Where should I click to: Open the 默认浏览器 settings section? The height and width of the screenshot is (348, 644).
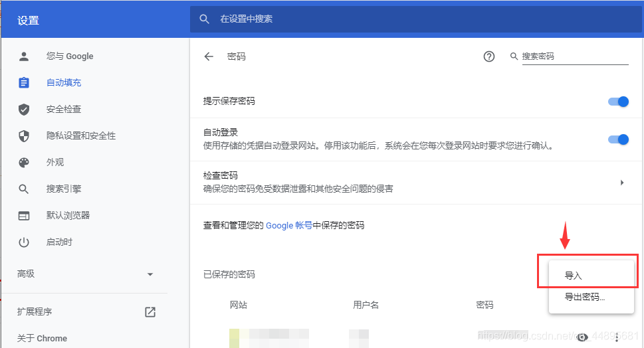pyautogui.click(x=68, y=215)
